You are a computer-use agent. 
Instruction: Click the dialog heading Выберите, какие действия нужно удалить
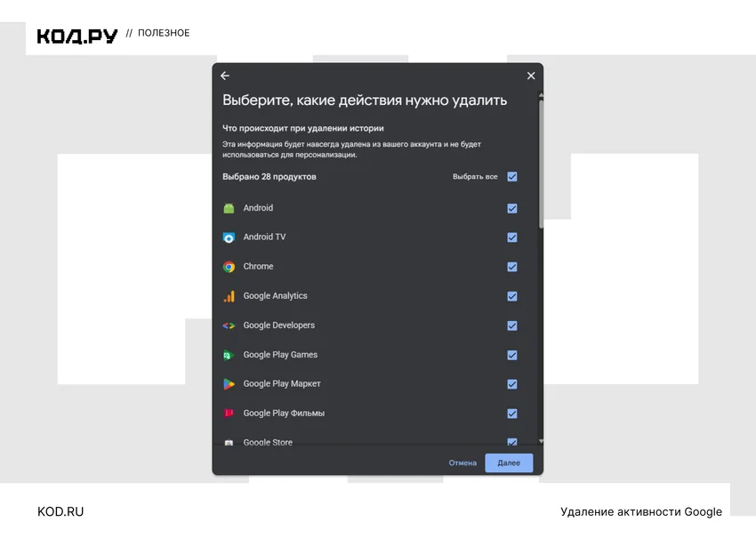(x=365, y=100)
